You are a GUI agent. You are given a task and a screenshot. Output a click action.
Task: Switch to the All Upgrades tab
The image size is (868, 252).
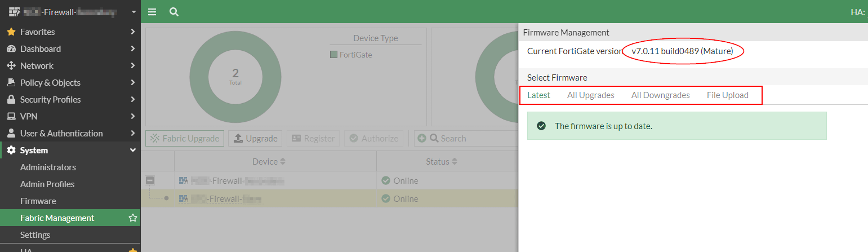pyautogui.click(x=590, y=95)
